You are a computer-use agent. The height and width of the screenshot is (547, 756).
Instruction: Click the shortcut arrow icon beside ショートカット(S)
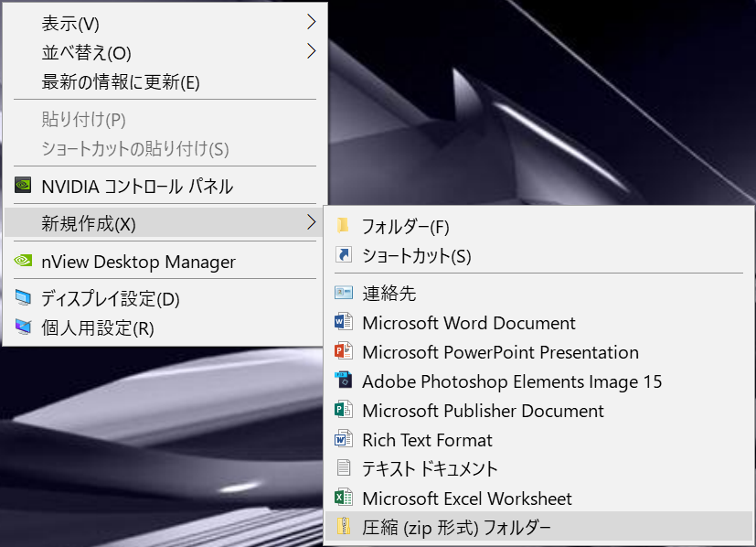click(344, 254)
